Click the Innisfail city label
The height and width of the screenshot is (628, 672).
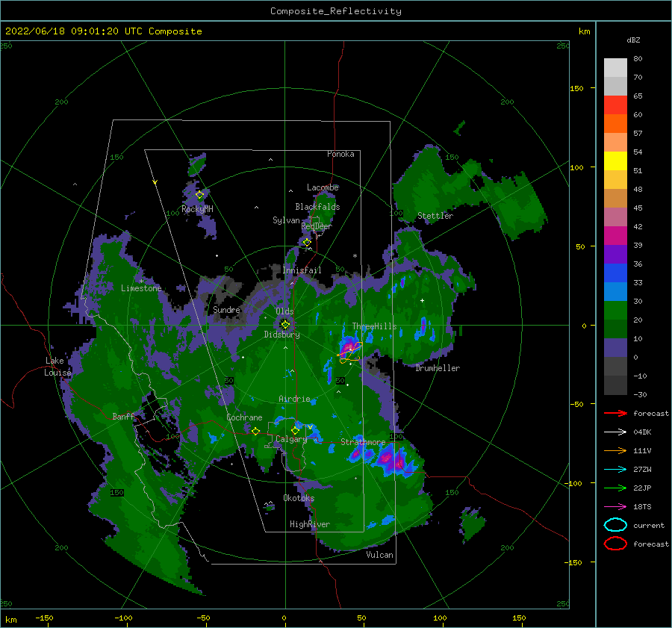click(x=302, y=270)
